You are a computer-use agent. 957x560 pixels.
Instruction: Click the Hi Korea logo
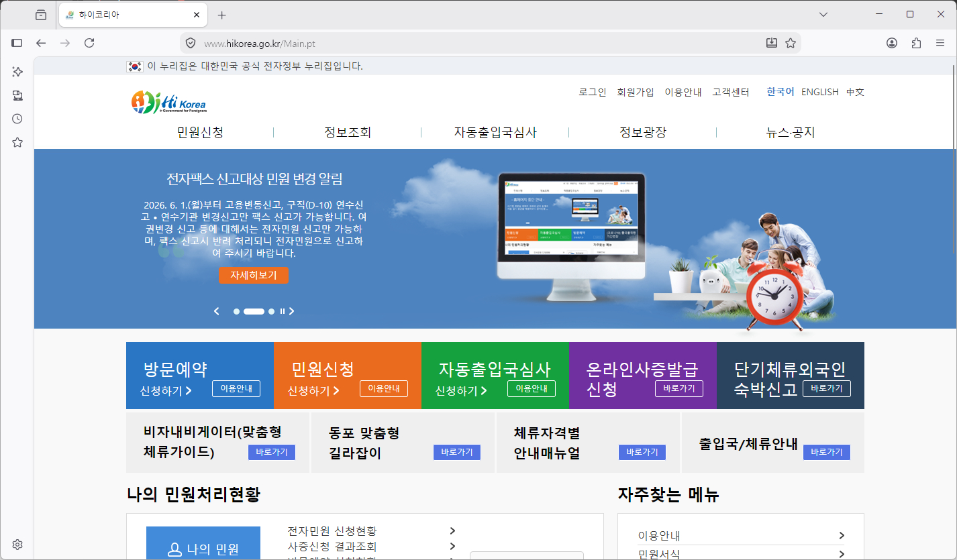169,102
